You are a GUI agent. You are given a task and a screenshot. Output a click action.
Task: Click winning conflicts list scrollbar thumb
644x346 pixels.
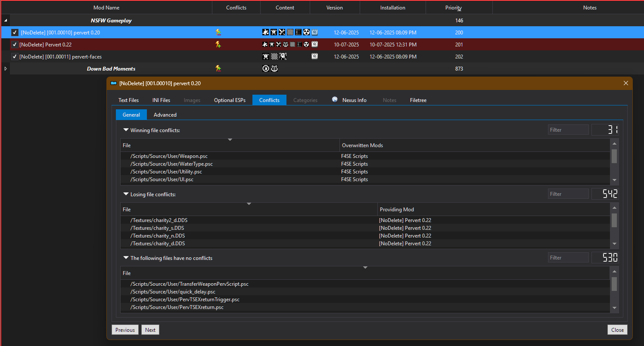tap(614, 156)
